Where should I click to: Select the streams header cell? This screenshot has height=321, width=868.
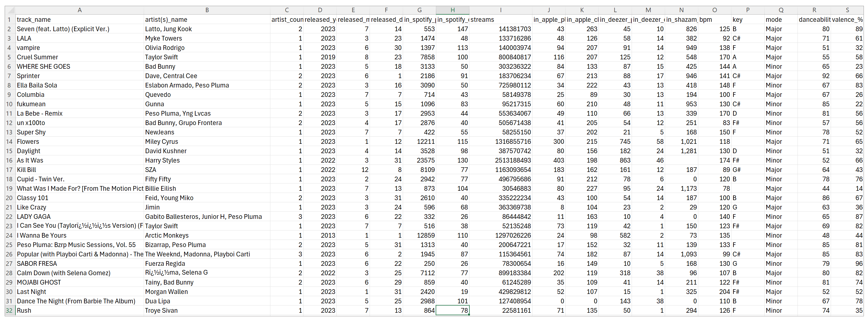pyautogui.click(x=482, y=20)
